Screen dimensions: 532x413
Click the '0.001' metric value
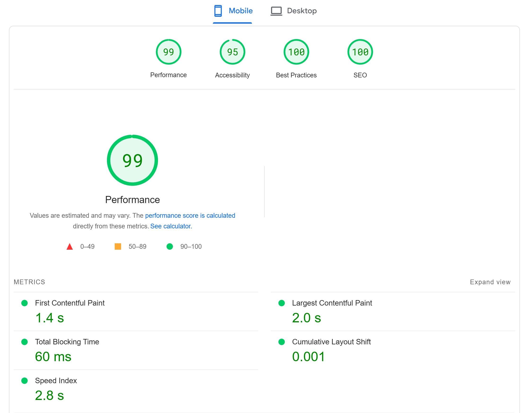[308, 357]
